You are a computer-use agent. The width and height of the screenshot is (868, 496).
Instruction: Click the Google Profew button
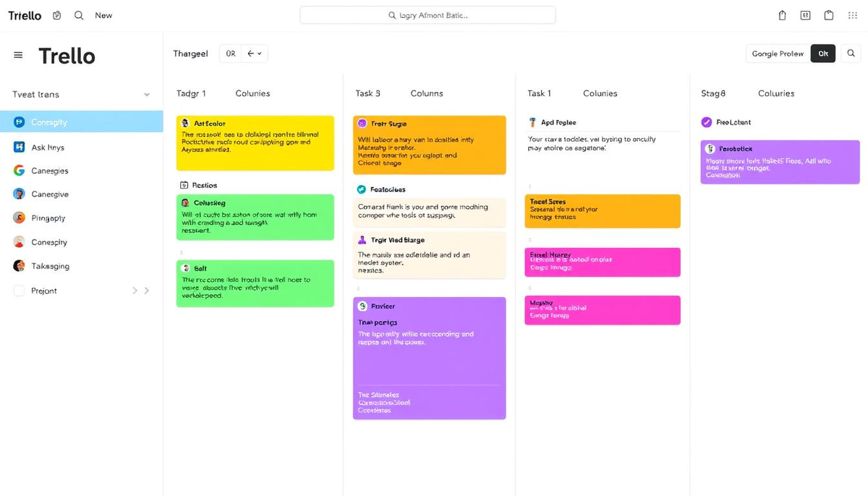(x=778, y=54)
